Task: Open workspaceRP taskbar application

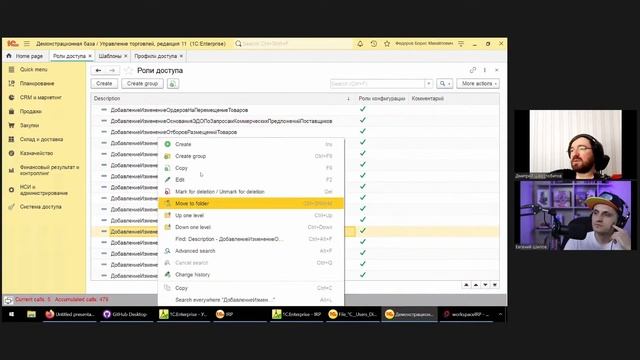Action: tap(466, 314)
